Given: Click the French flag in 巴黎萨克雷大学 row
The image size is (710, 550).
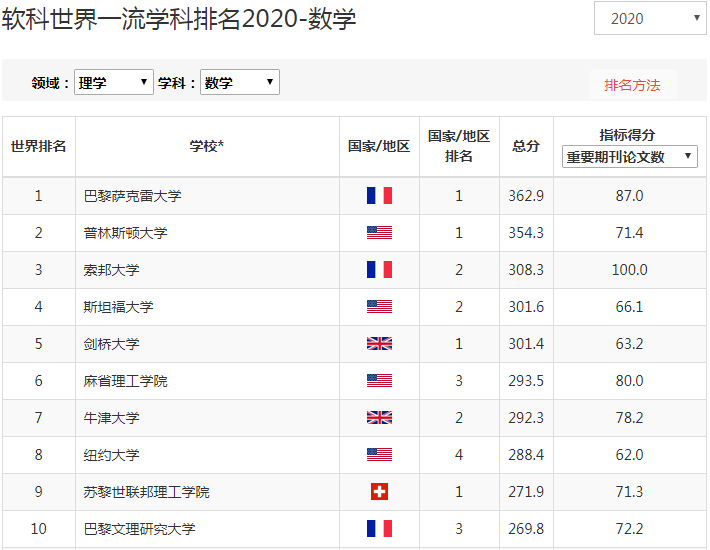Looking at the screenshot, I should click(379, 196).
